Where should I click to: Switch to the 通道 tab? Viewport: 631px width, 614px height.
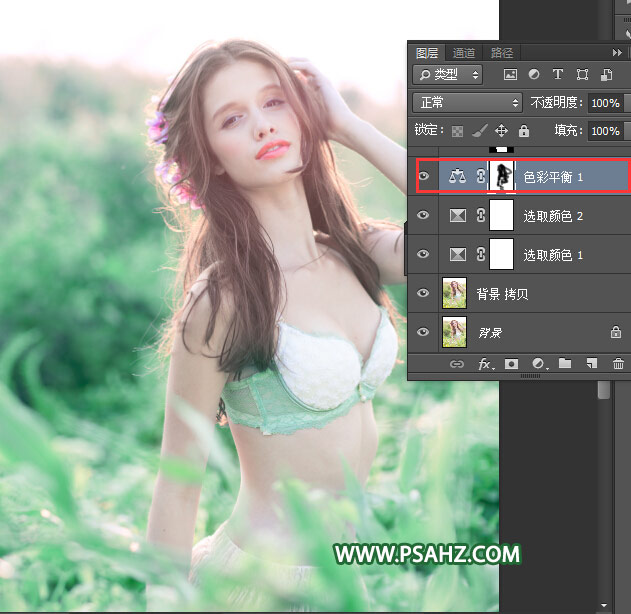tap(463, 53)
